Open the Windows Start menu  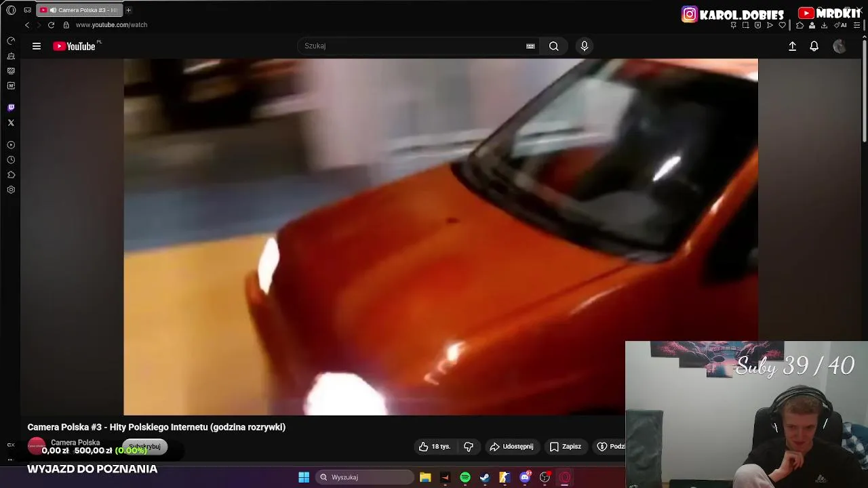click(304, 477)
